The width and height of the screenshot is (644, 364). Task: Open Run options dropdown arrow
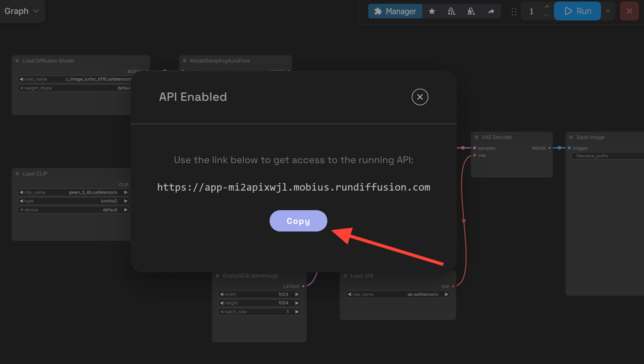click(x=608, y=11)
